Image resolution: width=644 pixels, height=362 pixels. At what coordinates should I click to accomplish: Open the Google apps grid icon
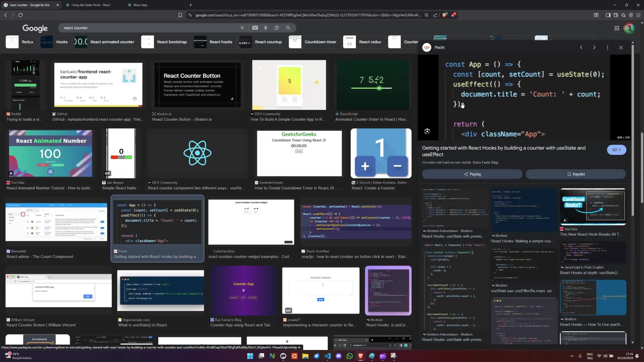coord(616,28)
